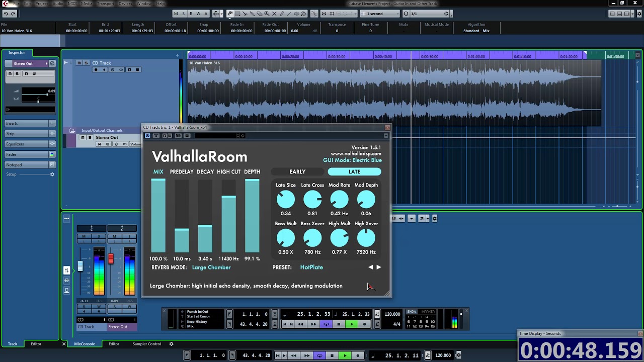This screenshot has height=362, width=644.
Task: Switch to ValhallaRoom EARLY tab
Action: tap(297, 172)
